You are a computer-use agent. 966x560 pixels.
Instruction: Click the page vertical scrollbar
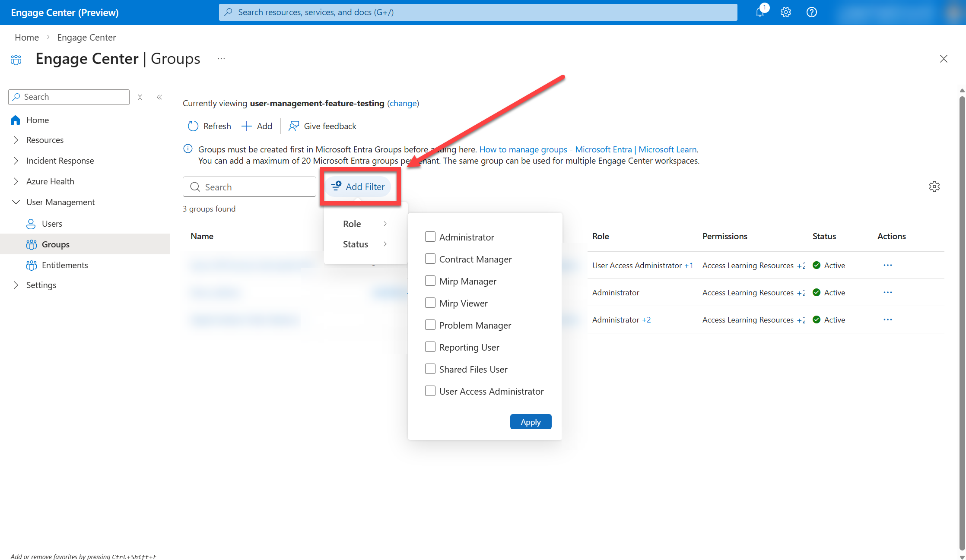coord(962,324)
